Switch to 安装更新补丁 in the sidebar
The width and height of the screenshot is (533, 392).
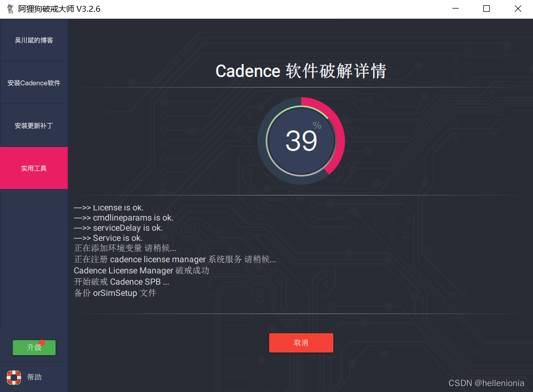[34, 126]
